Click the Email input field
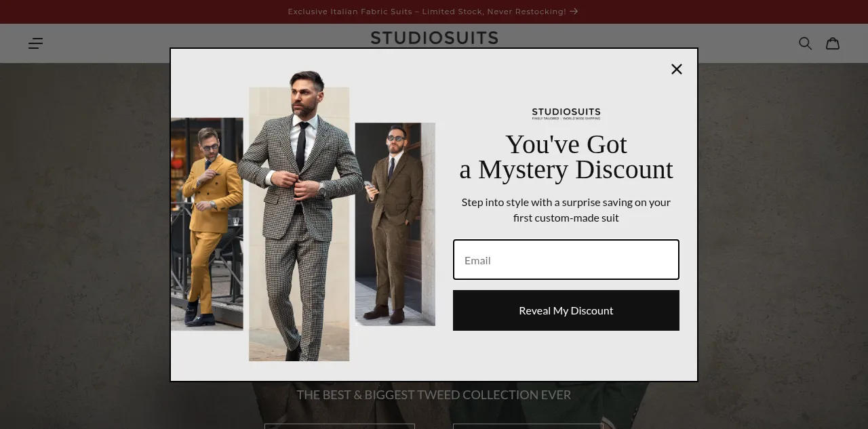Viewport: 868px width, 429px height. point(566,260)
